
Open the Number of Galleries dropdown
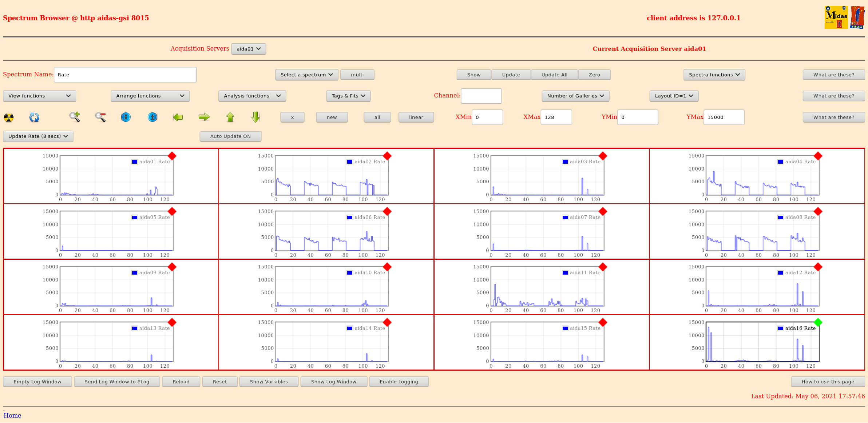click(x=575, y=96)
